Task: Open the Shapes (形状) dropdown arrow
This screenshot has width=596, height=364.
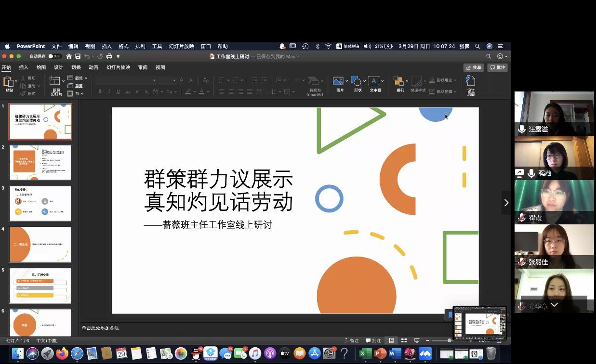Action: click(x=364, y=81)
